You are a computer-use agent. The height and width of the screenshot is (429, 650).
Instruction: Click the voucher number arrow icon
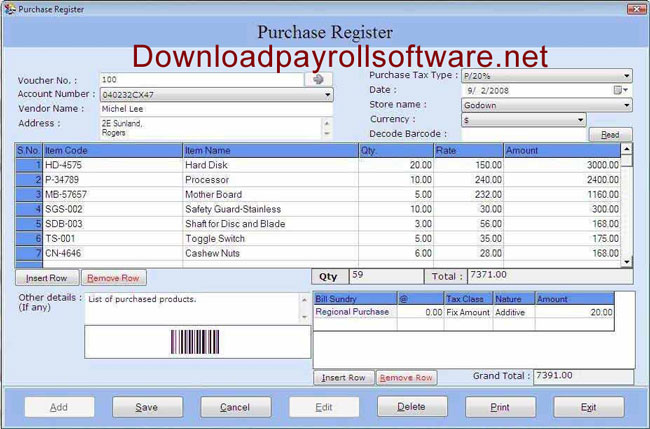[x=318, y=79]
